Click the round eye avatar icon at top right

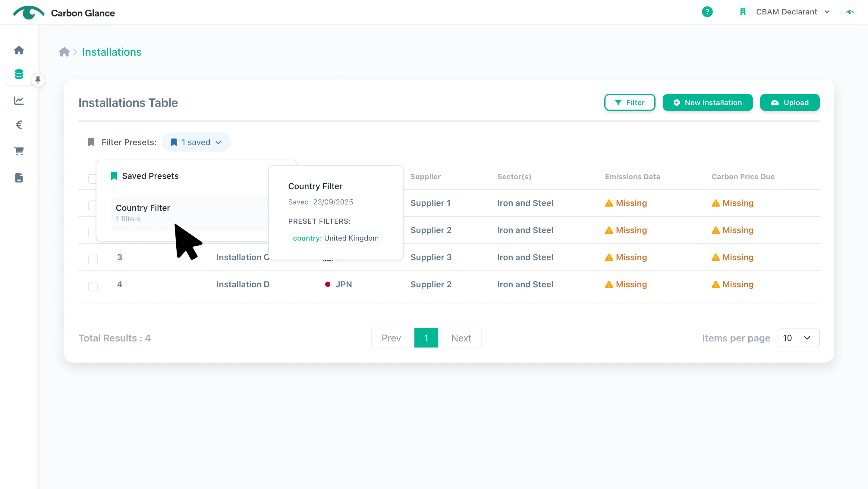(x=850, y=12)
